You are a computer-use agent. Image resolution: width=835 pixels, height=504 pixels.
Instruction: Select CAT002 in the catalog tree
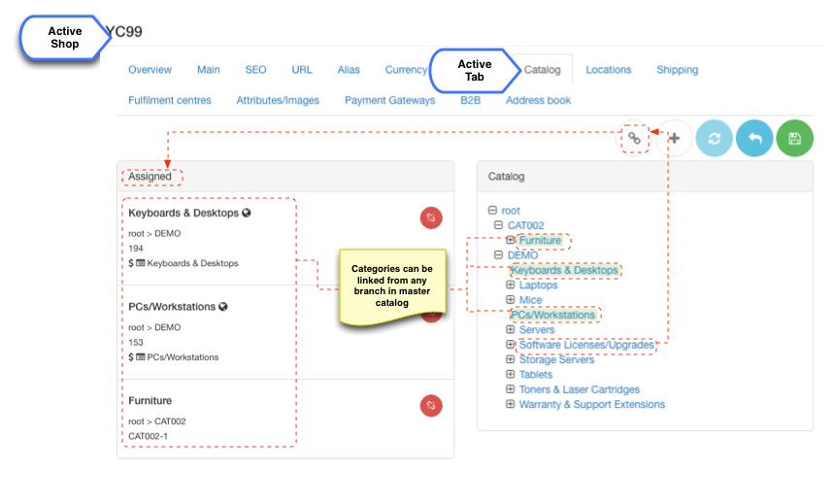tap(525, 225)
